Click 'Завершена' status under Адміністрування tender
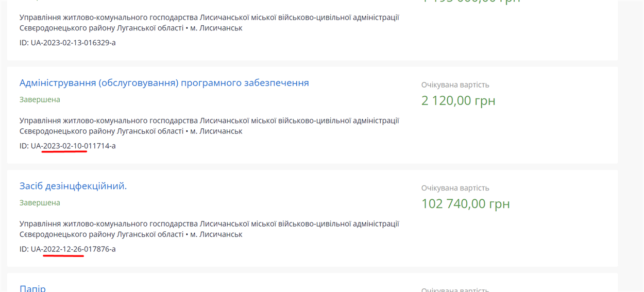 coord(40,99)
